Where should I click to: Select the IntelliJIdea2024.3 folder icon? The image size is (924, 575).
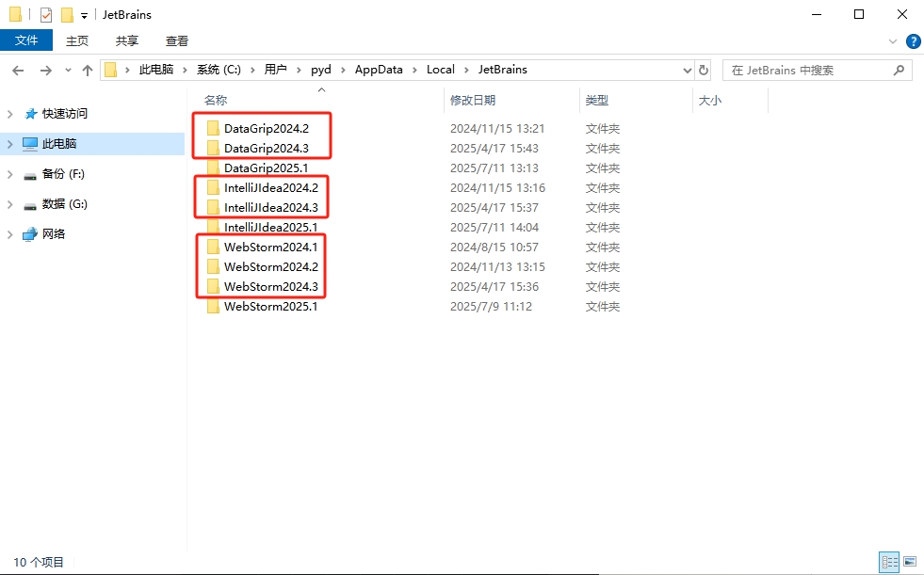(x=213, y=208)
